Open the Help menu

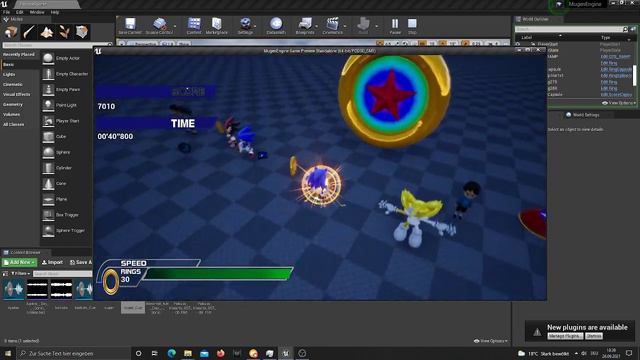(x=55, y=12)
